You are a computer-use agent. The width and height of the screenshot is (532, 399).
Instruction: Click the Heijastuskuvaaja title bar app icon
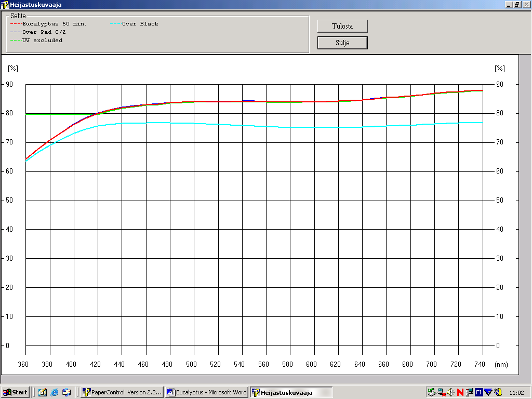[4, 4]
